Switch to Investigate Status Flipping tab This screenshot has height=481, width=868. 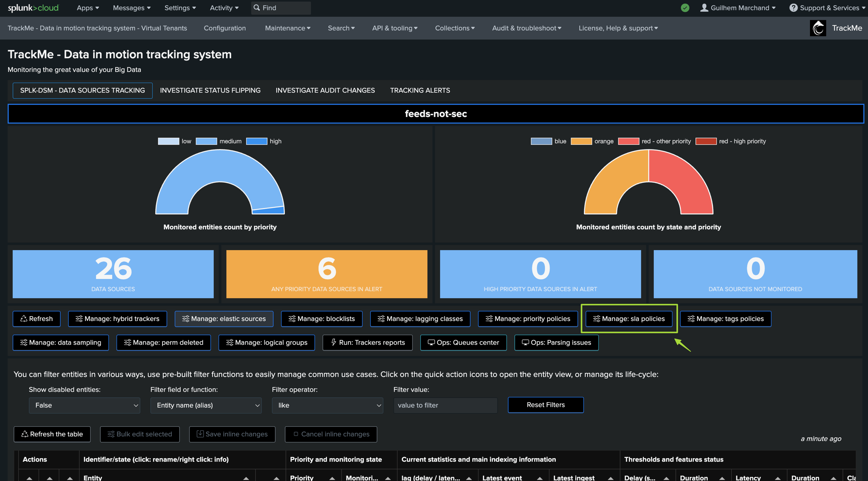point(210,91)
